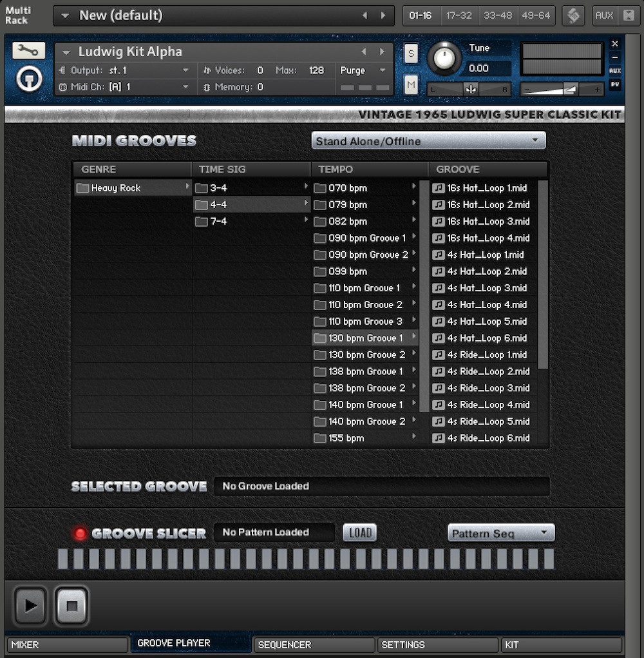Screen dimensions: 644x658
Task: Click rack header collapse X icon
Action: (x=629, y=15)
